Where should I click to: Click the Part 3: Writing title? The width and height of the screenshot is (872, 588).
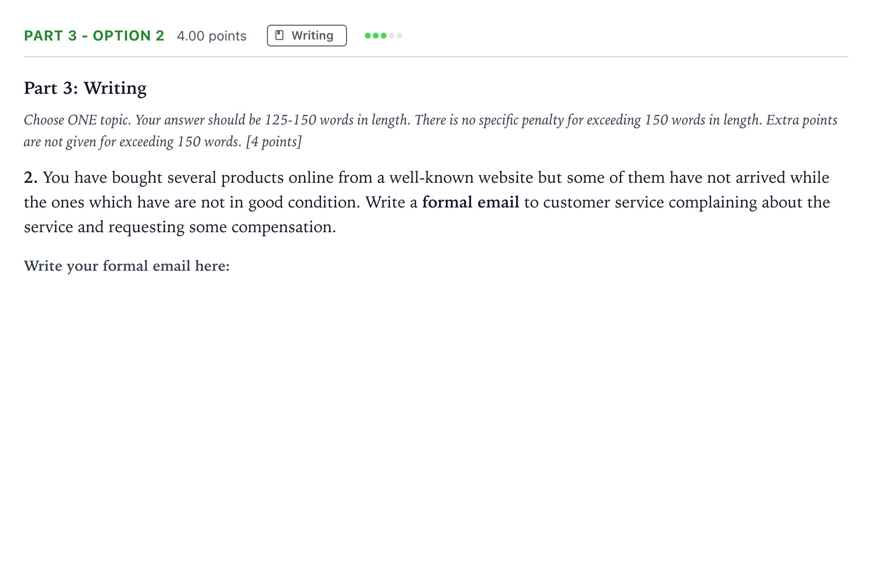coord(85,88)
